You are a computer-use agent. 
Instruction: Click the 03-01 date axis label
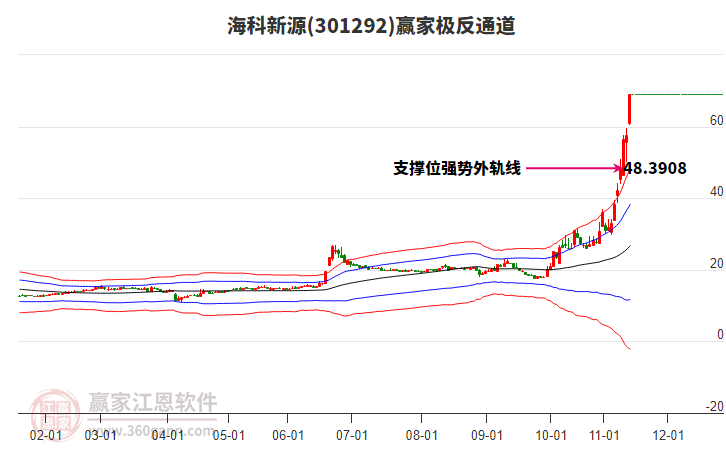[100, 435]
